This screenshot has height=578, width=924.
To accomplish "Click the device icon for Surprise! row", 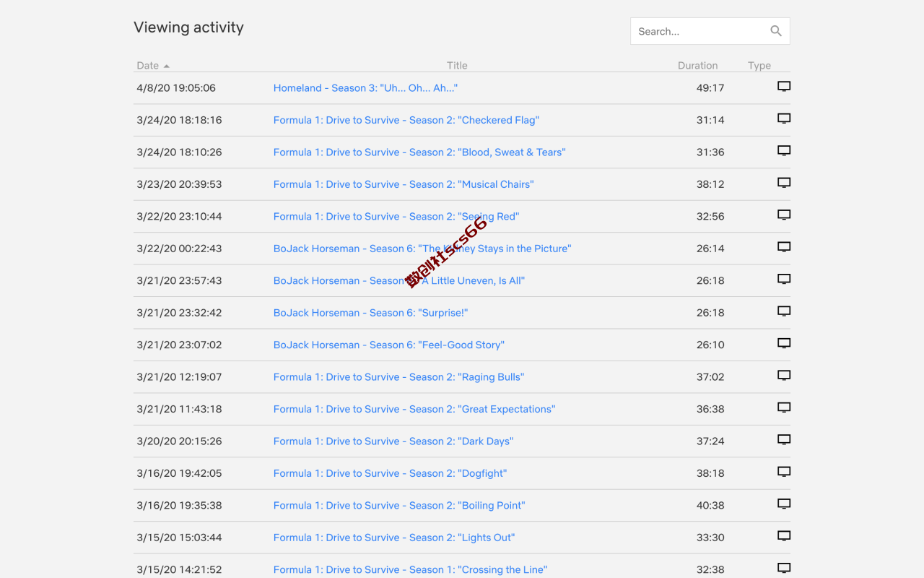I will 784,311.
